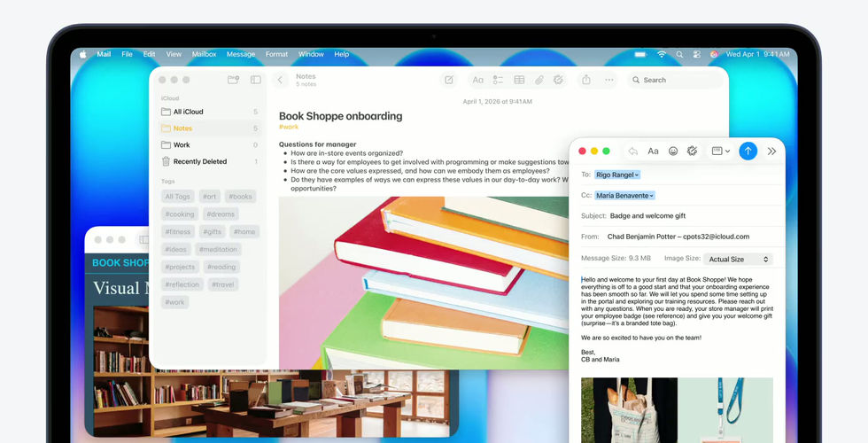Image resolution: width=868 pixels, height=443 pixels.
Task: Expand the header fields dropdown in Mail
Action: pos(721,152)
